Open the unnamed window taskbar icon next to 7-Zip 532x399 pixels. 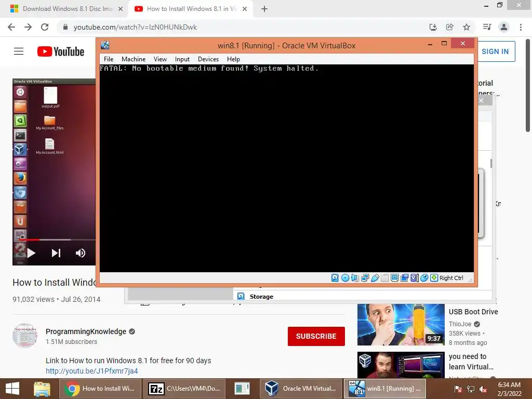click(242, 389)
